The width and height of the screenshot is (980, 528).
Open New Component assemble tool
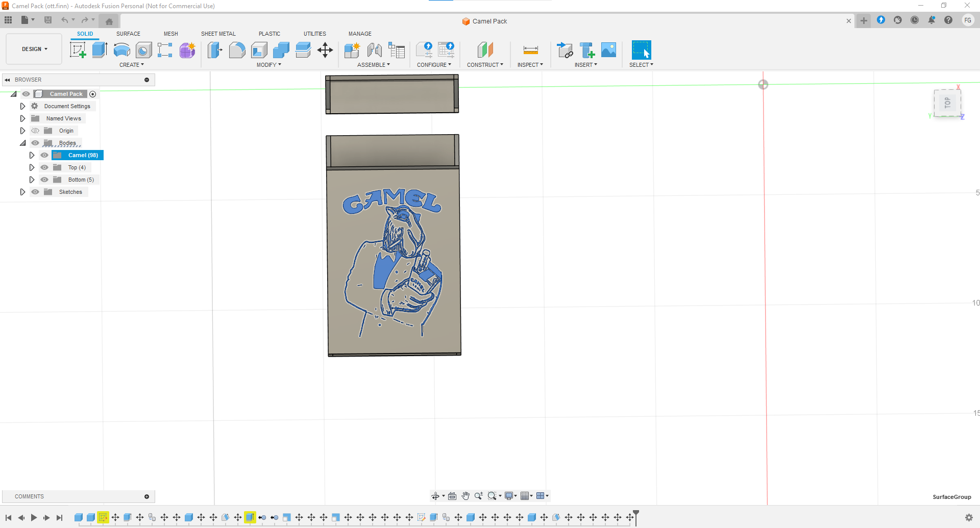tap(352, 50)
